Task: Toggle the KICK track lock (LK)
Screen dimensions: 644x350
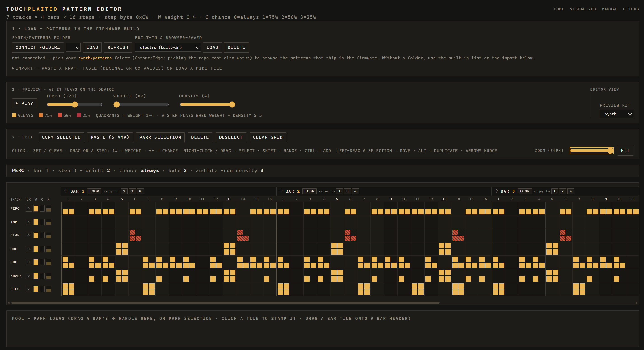Action: (28, 289)
